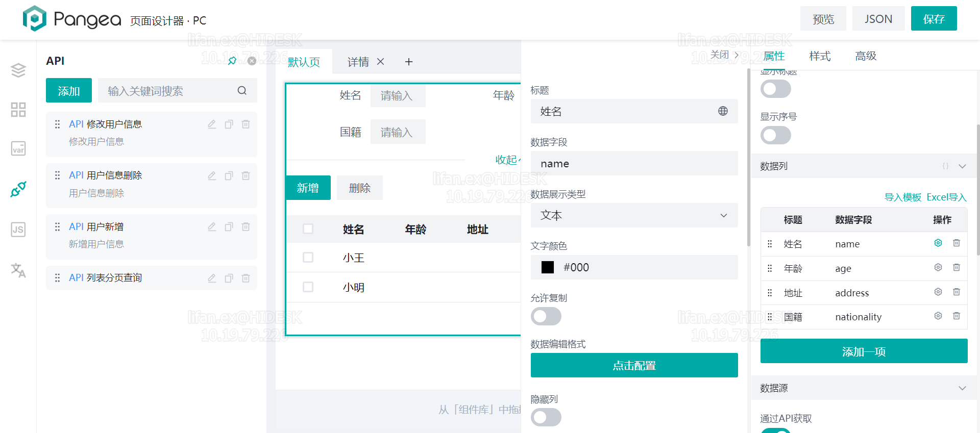Switch to the 高级 tab
980x433 pixels.
tap(866, 56)
